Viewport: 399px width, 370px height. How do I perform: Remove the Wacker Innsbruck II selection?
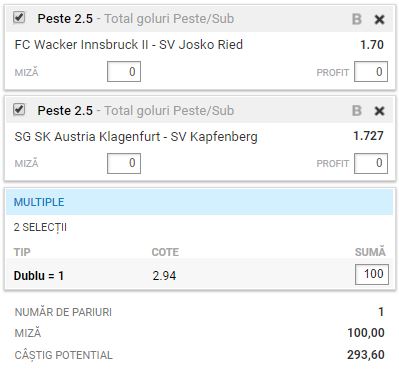pos(379,20)
